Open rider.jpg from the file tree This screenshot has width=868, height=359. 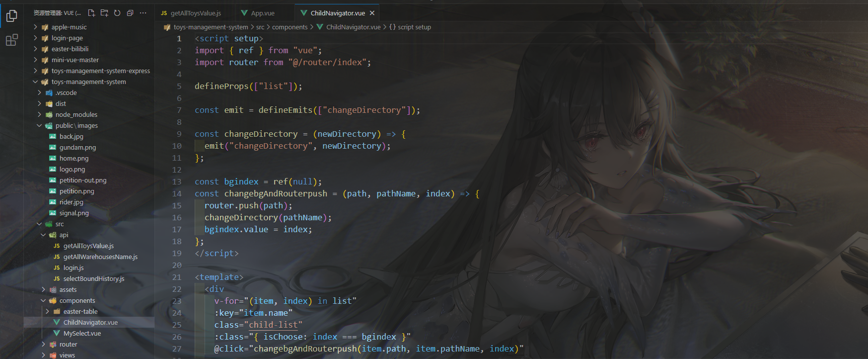point(72,202)
